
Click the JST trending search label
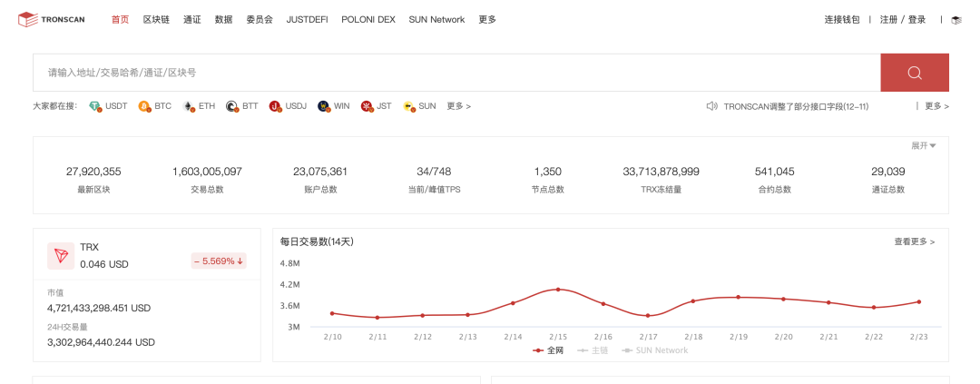point(385,106)
